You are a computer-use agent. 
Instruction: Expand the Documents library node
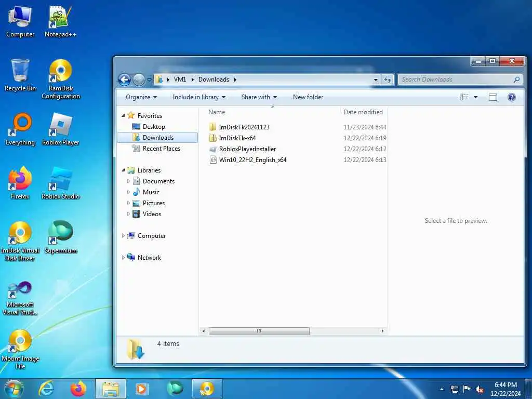click(128, 181)
